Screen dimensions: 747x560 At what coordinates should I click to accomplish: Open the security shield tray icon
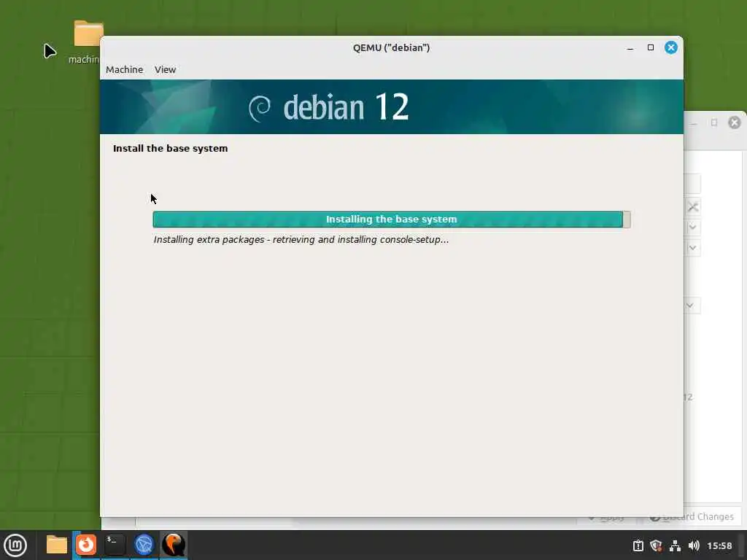[656, 545]
